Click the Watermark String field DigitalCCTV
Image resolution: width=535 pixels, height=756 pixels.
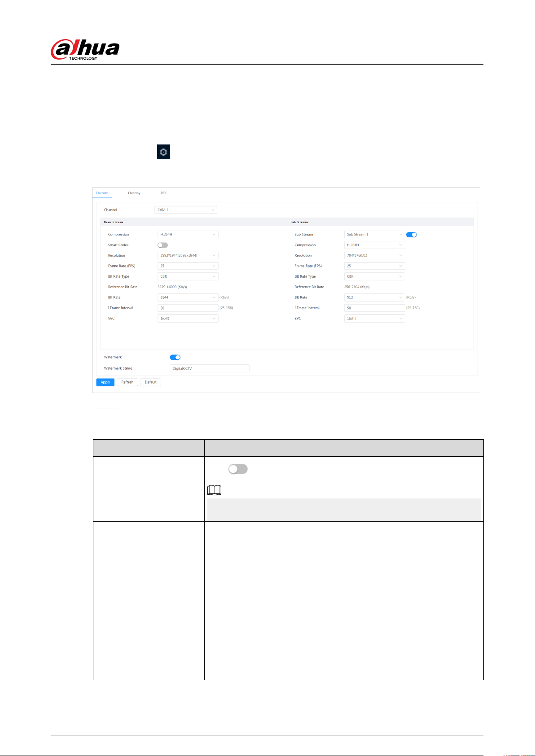tap(210, 368)
